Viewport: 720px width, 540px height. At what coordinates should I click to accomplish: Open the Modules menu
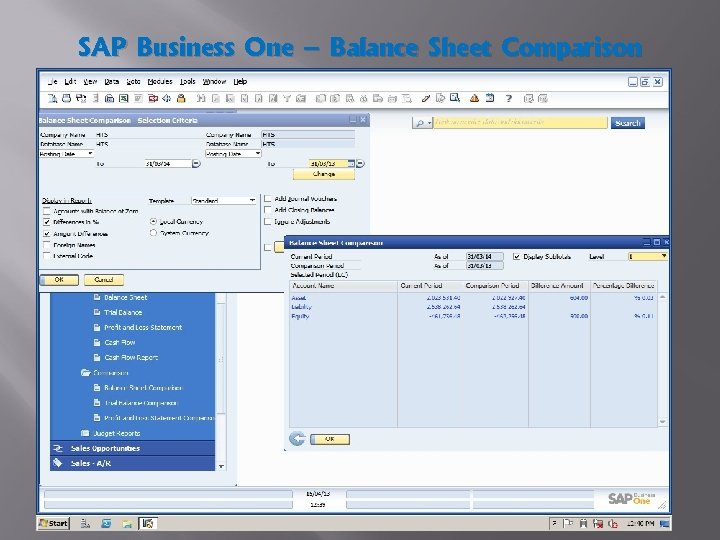tap(160, 81)
